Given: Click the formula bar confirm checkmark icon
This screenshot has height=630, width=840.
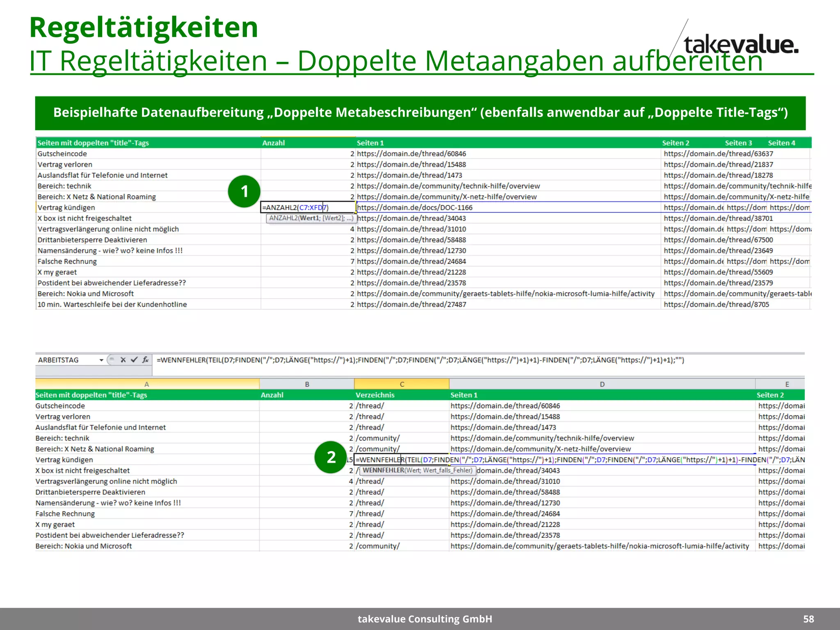Looking at the screenshot, I should (x=134, y=360).
